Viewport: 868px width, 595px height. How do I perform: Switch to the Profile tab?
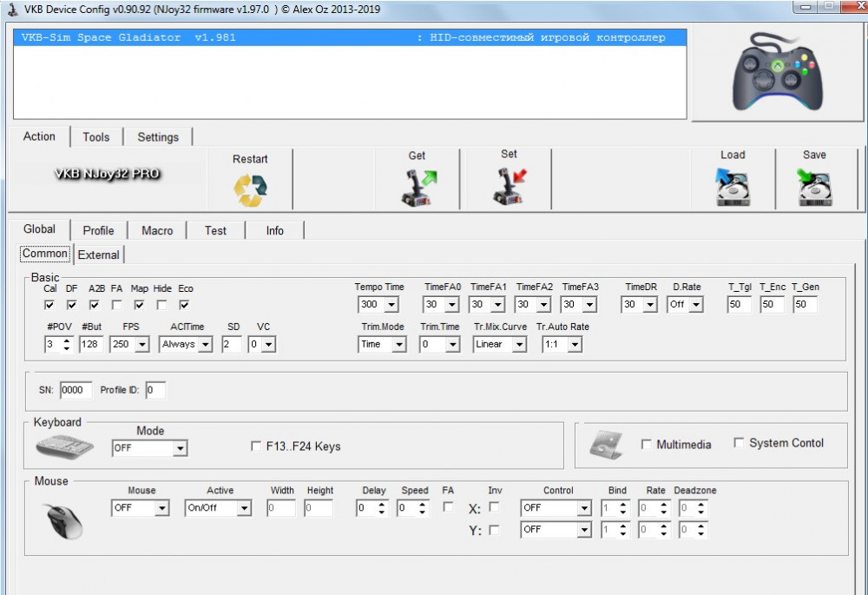click(98, 230)
